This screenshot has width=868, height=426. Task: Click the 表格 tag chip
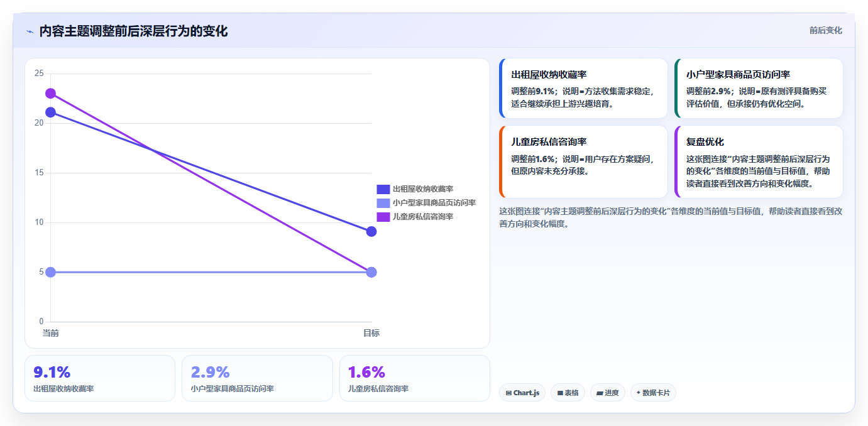(568, 393)
